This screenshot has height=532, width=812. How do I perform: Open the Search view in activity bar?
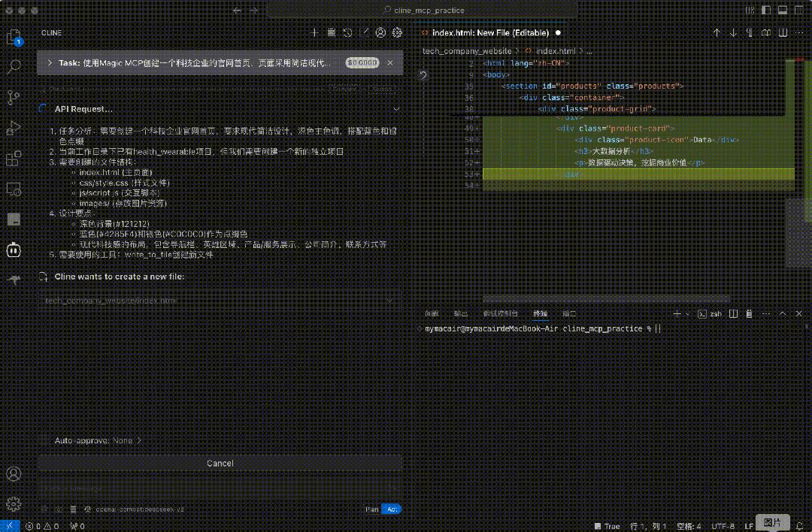14,67
